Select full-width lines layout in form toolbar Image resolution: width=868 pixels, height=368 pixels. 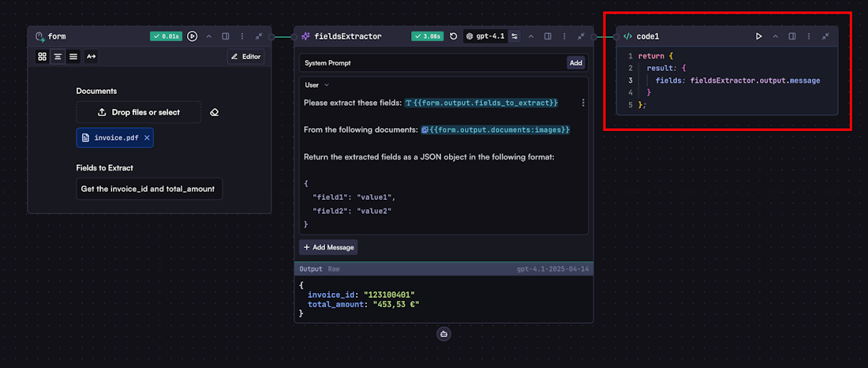coord(73,57)
